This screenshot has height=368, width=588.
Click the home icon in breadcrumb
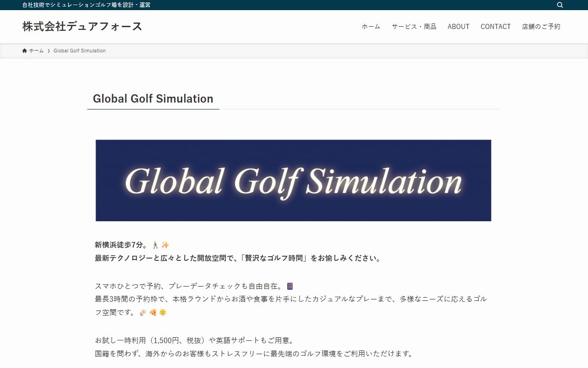[x=24, y=51]
